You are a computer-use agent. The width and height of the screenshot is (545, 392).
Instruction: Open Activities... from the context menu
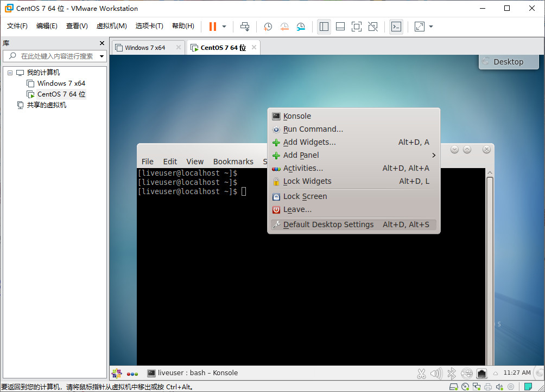353,168
